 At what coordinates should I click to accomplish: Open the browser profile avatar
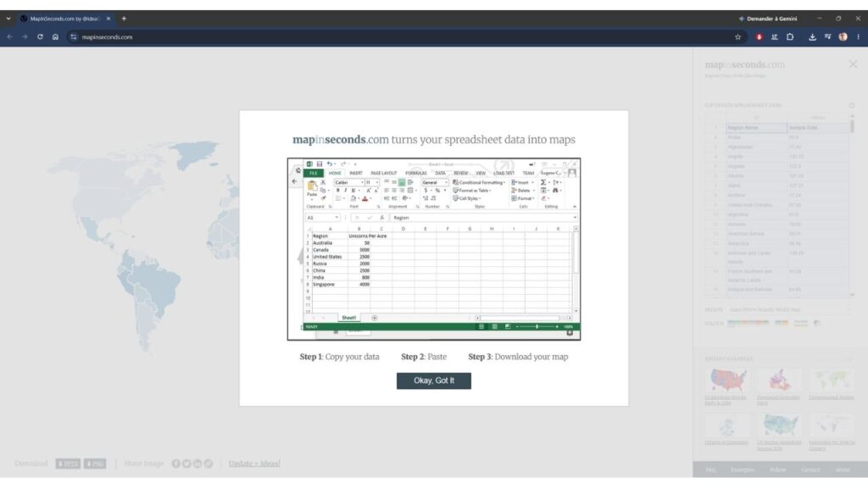tap(843, 37)
